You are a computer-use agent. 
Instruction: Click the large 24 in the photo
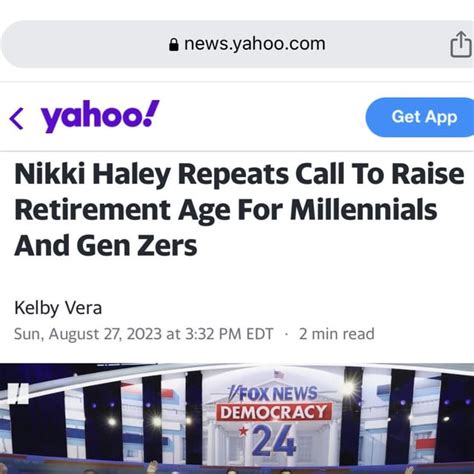pos(274,440)
